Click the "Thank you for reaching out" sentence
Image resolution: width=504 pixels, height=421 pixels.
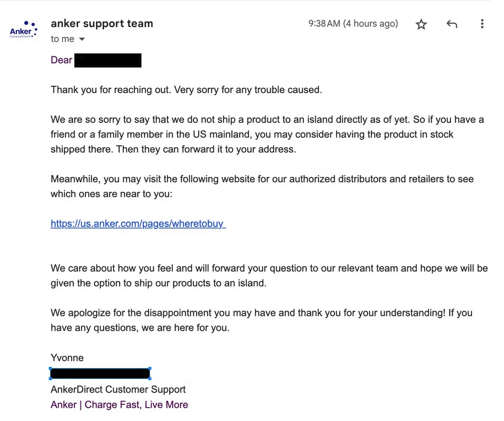coord(186,90)
